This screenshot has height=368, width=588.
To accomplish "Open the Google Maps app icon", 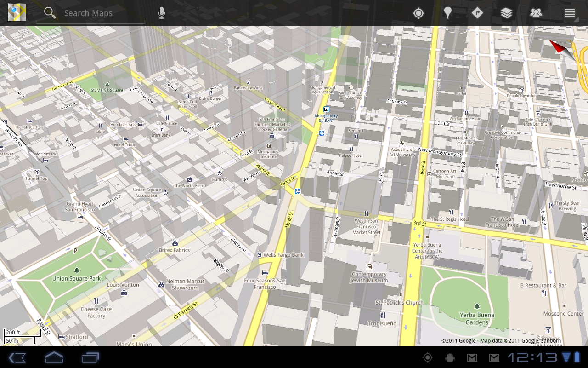I will pyautogui.click(x=17, y=12).
